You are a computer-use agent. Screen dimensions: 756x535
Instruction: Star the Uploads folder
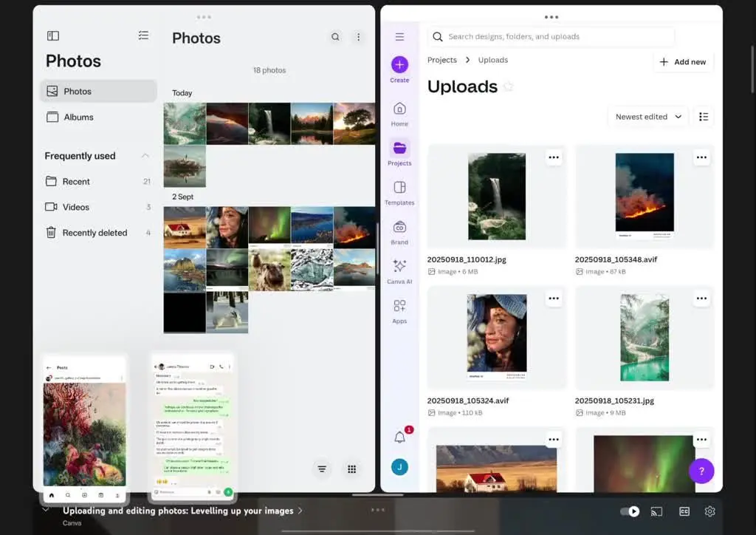pyautogui.click(x=508, y=86)
